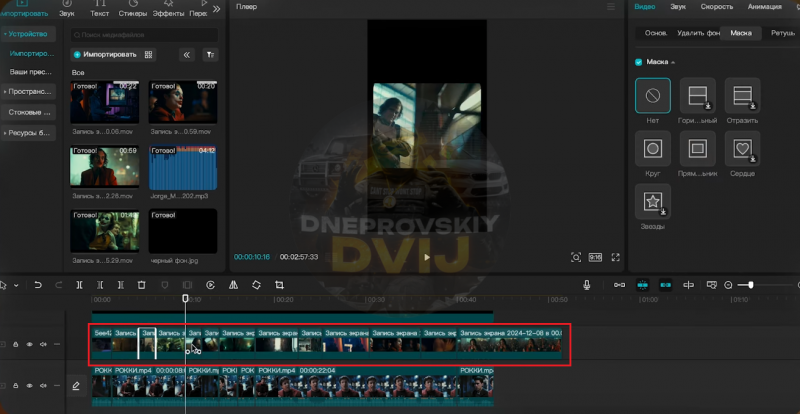
Task: Toggle lock on the РОККИ track
Action: (16, 386)
